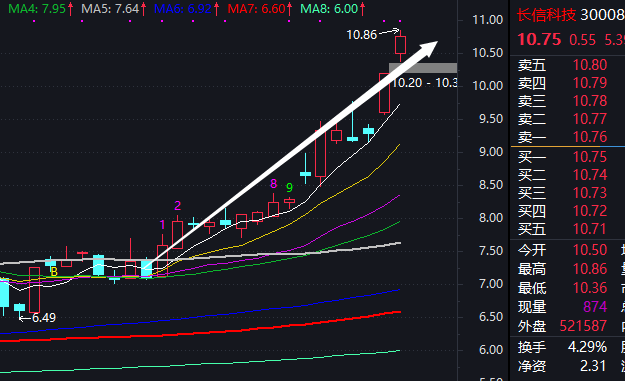The height and width of the screenshot is (381, 625).
Task: Click the 最低 low value 10.36
Action: [590, 288]
